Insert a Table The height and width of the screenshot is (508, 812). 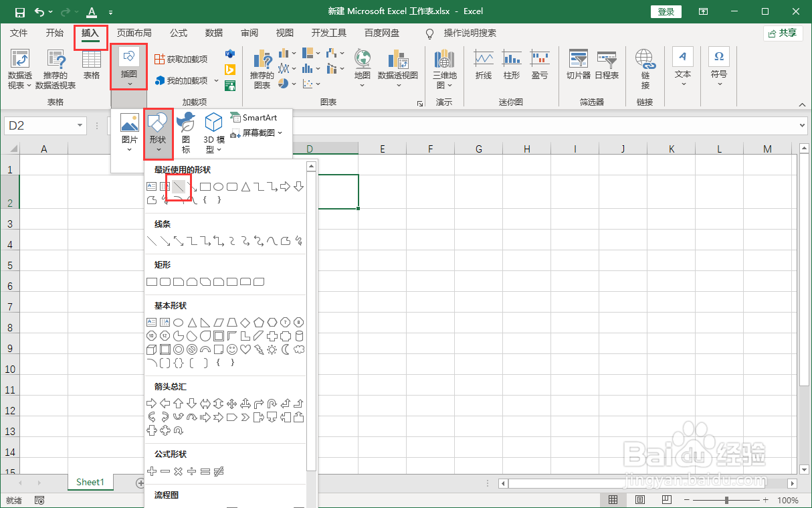(x=92, y=65)
